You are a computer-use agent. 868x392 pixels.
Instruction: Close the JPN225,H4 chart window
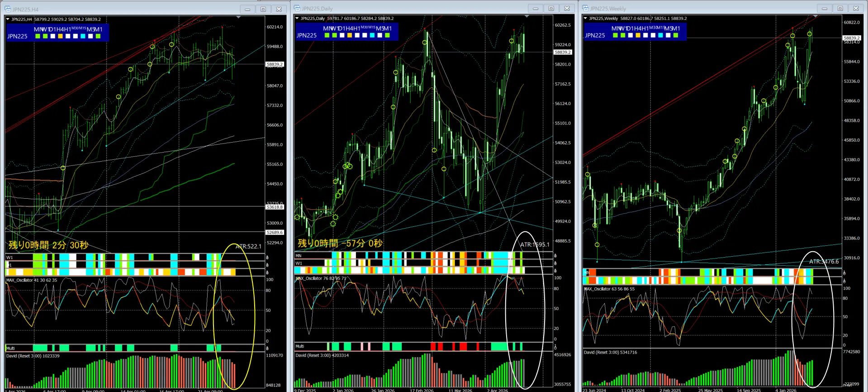pyautogui.click(x=279, y=9)
